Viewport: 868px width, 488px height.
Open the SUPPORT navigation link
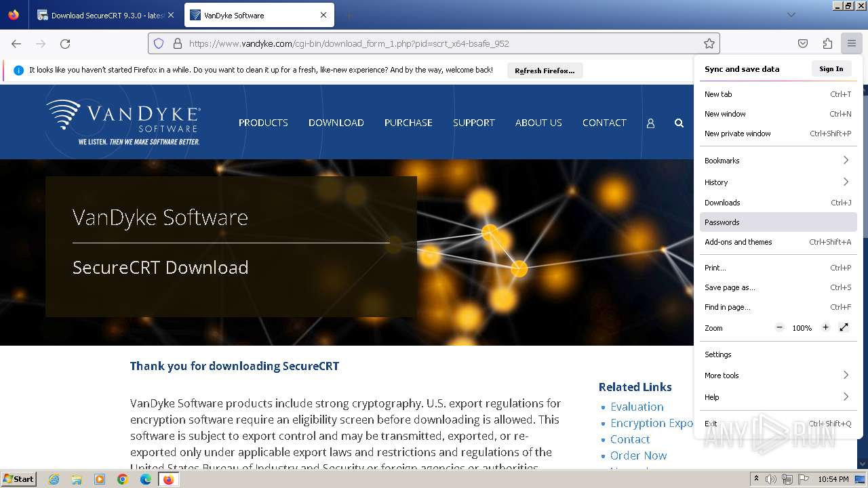coord(474,123)
